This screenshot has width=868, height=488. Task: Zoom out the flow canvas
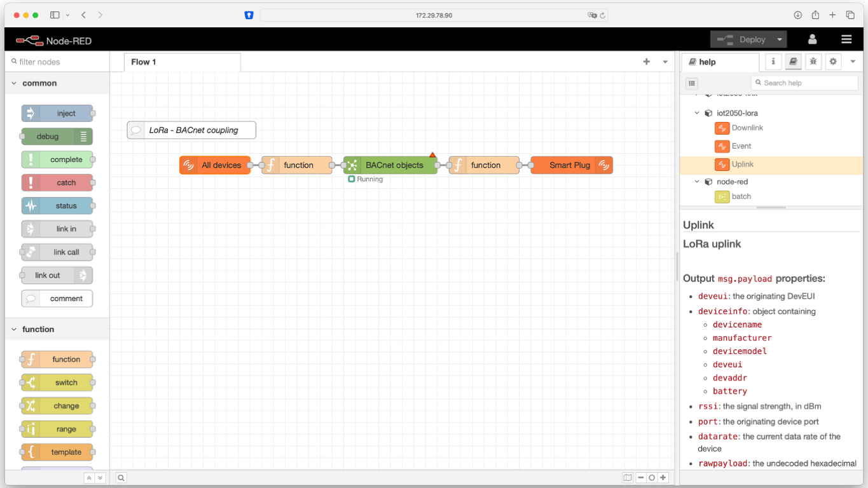click(640, 478)
